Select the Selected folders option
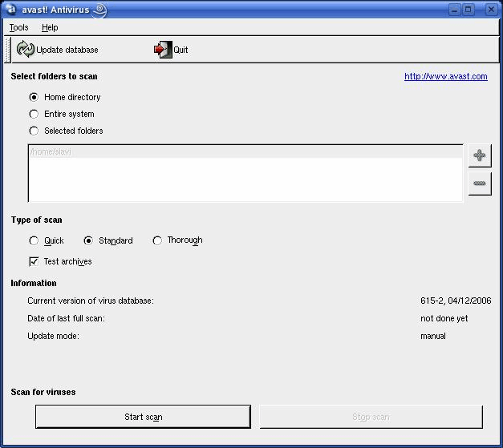 pyautogui.click(x=34, y=131)
